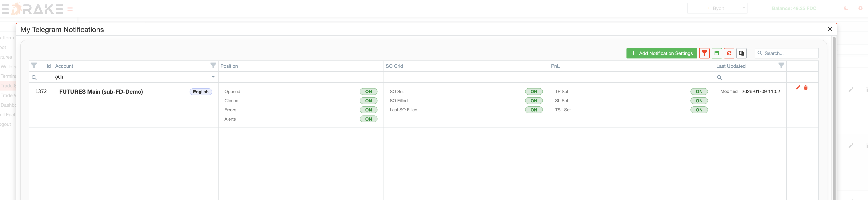Click the English language badge
The width and height of the screenshot is (868, 200).
[x=201, y=92]
